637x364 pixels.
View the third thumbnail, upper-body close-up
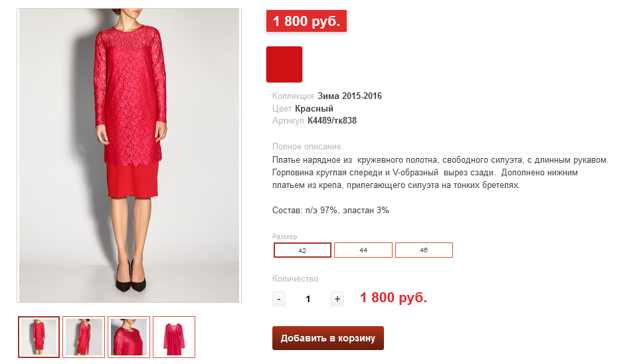(x=129, y=337)
